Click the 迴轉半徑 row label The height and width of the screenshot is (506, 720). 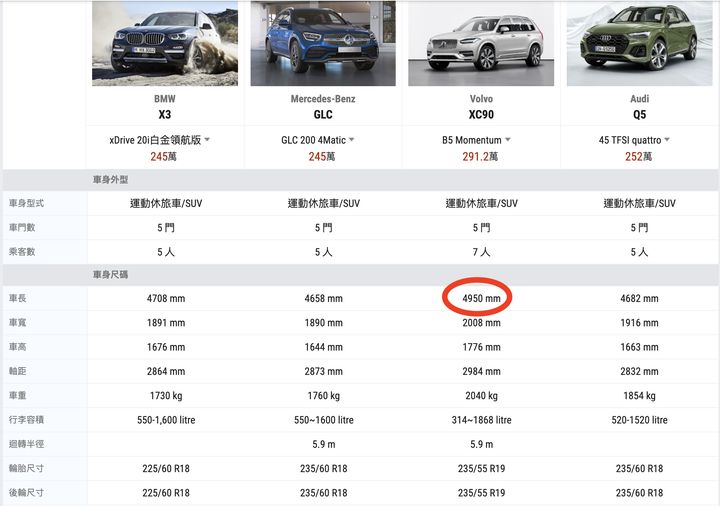26,444
